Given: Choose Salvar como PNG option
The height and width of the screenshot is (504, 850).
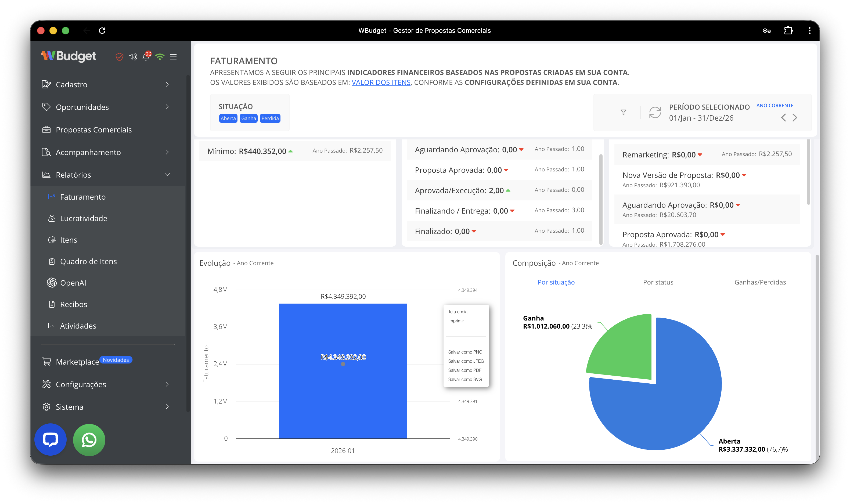Looking at the screenshot, I should click(x=465, y=352).
